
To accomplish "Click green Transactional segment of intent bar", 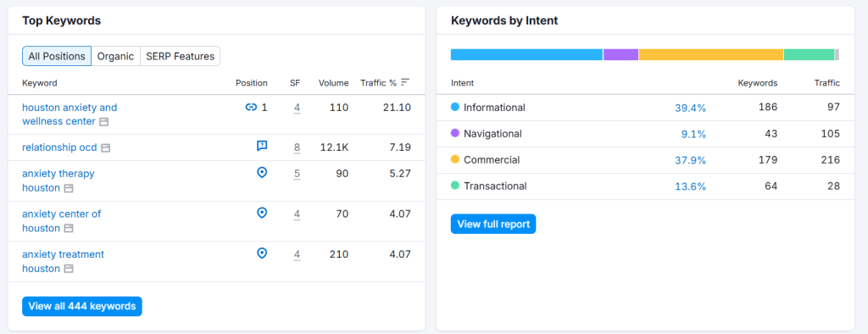I will tap(809, 54).
